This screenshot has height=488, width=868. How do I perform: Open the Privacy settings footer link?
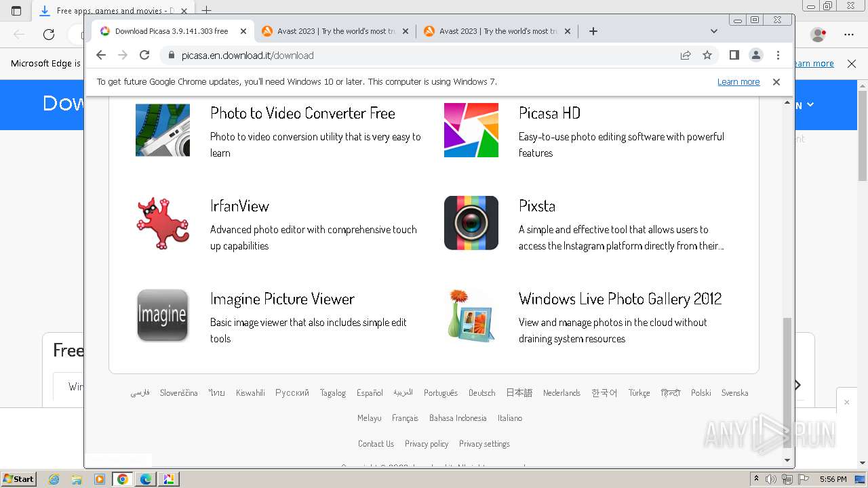[484, 444]
